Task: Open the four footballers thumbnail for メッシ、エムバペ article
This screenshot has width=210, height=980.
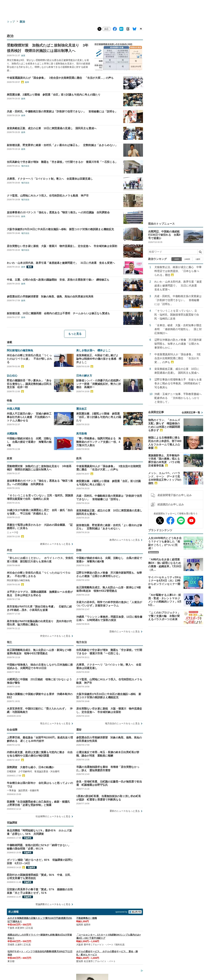Action: click(193, 478)
